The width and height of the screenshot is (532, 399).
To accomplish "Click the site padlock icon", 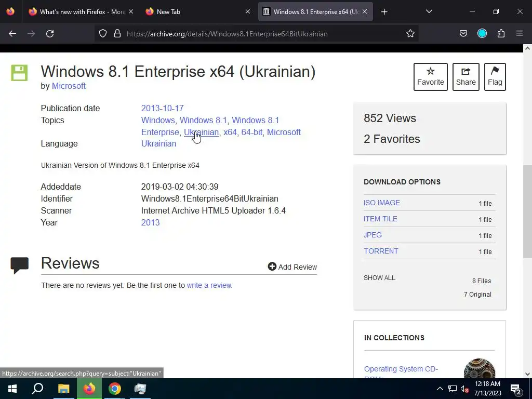I will coord(117,34).
